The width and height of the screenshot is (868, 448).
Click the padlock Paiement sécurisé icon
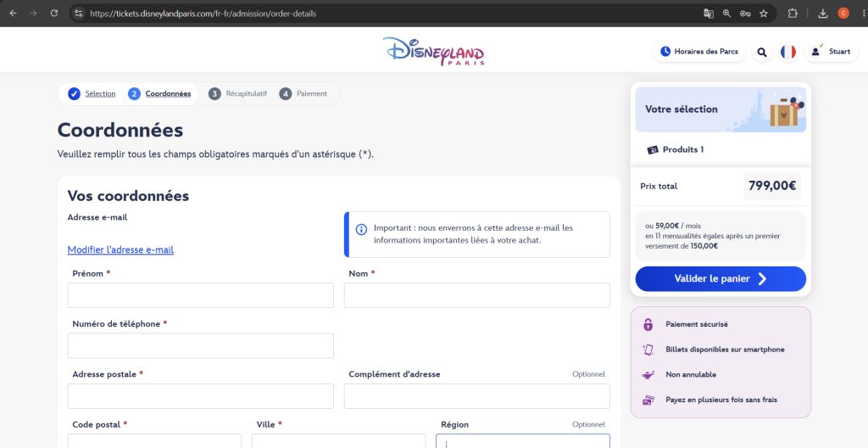[x=648, y=324]
